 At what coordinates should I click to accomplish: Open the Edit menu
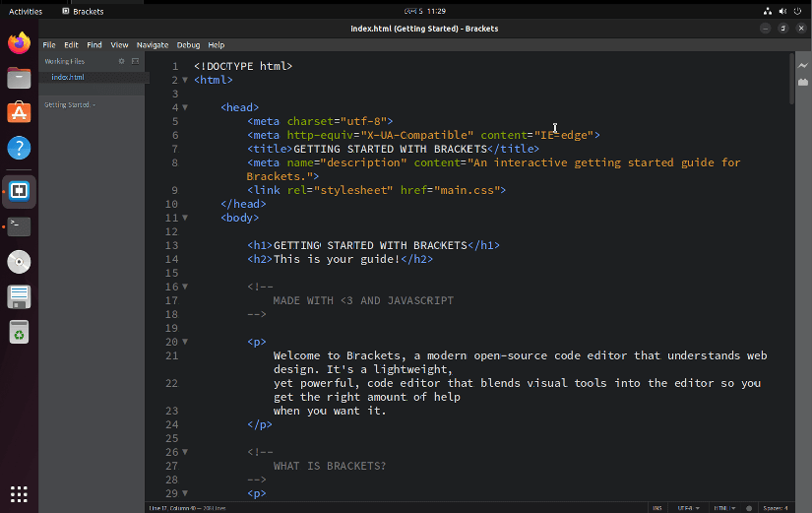click(x=71, y=45)
